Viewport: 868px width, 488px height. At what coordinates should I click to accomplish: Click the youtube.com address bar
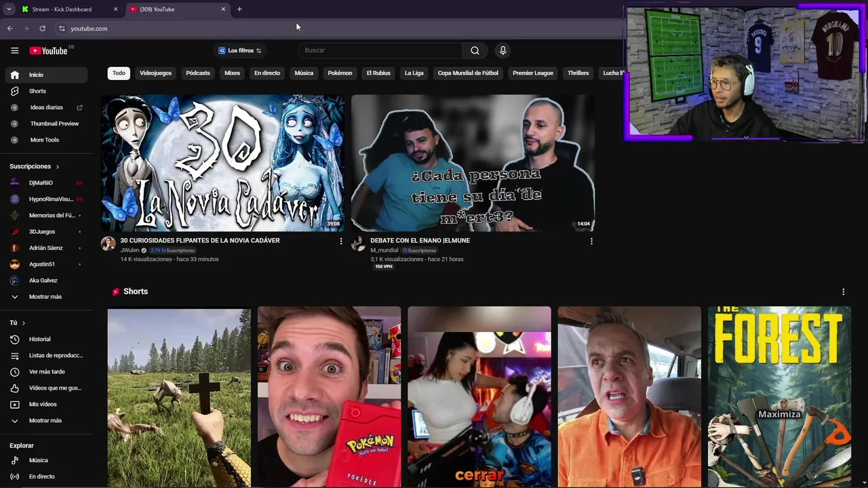pyautogui.click(x=89, y=28)
